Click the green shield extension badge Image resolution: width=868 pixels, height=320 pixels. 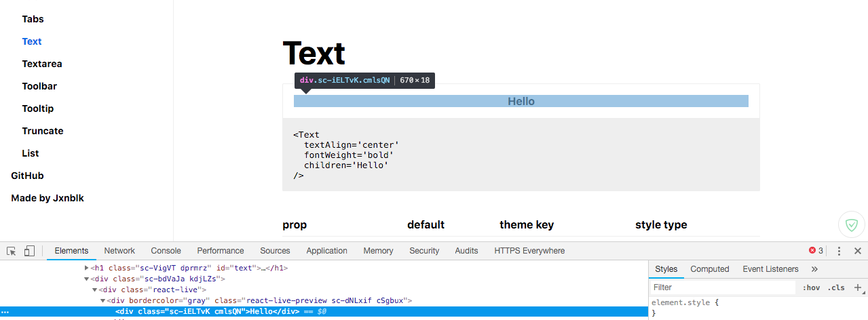coord(852,224)
